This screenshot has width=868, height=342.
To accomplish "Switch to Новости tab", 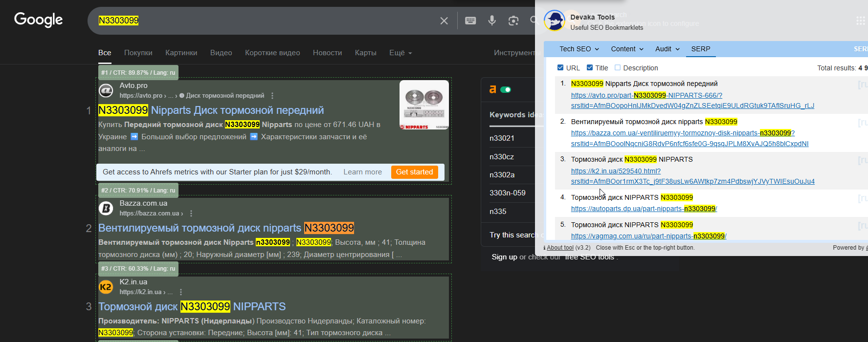I will (328, 53).
